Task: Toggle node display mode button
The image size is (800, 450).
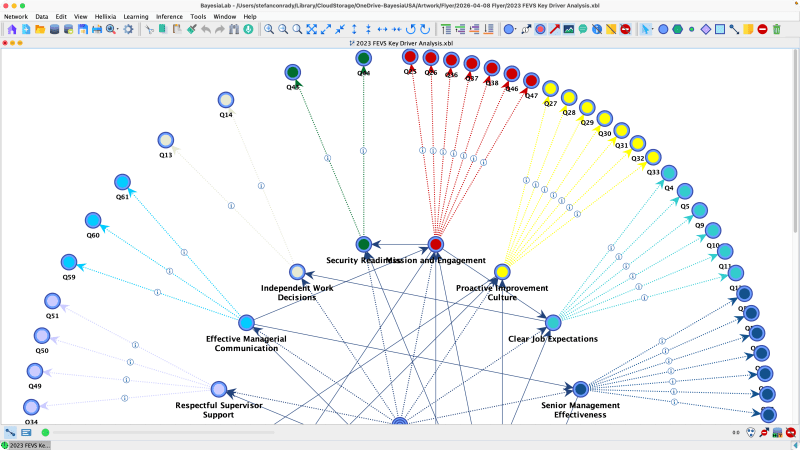Action: 540,30
